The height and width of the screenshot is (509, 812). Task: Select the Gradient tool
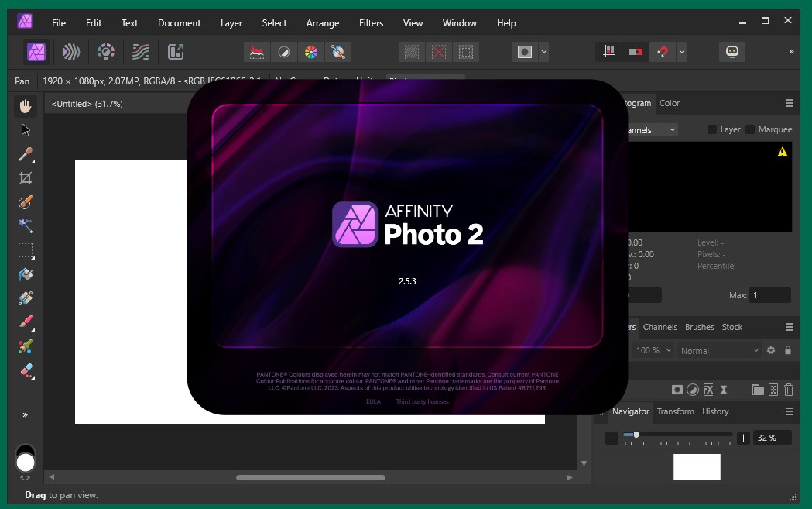pos(26,298)
